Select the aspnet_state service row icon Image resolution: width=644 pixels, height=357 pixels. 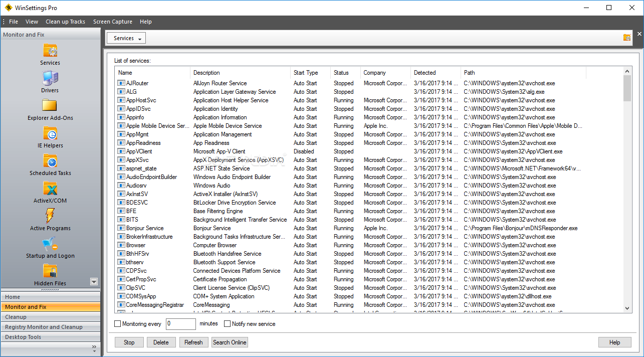[x=121, y=168]
